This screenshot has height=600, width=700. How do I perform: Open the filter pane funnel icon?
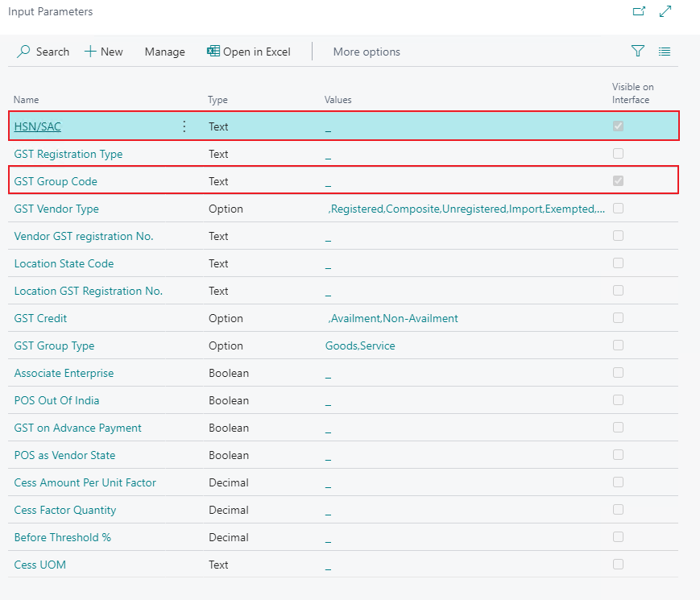coord(638,52)
